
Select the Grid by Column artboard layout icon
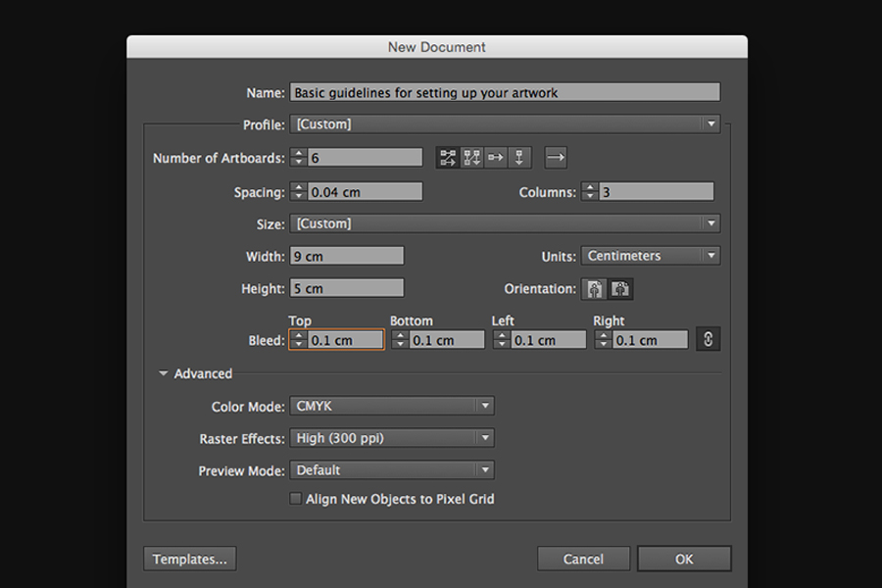(x=471, y=157)
